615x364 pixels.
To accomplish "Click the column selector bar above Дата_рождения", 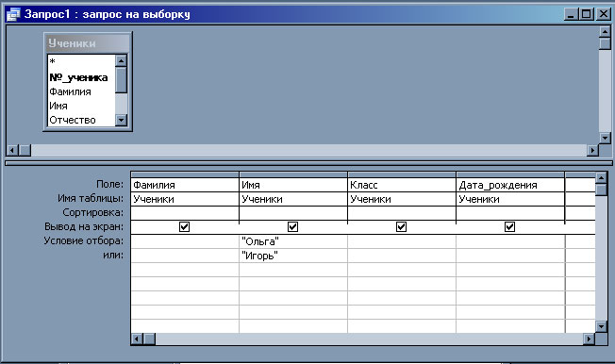I will pos(510,174).
